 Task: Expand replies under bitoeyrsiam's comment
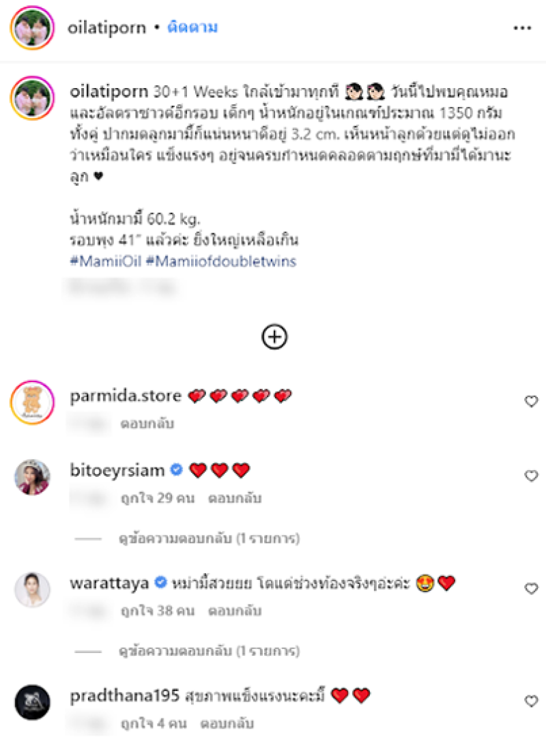coord(210,538)
